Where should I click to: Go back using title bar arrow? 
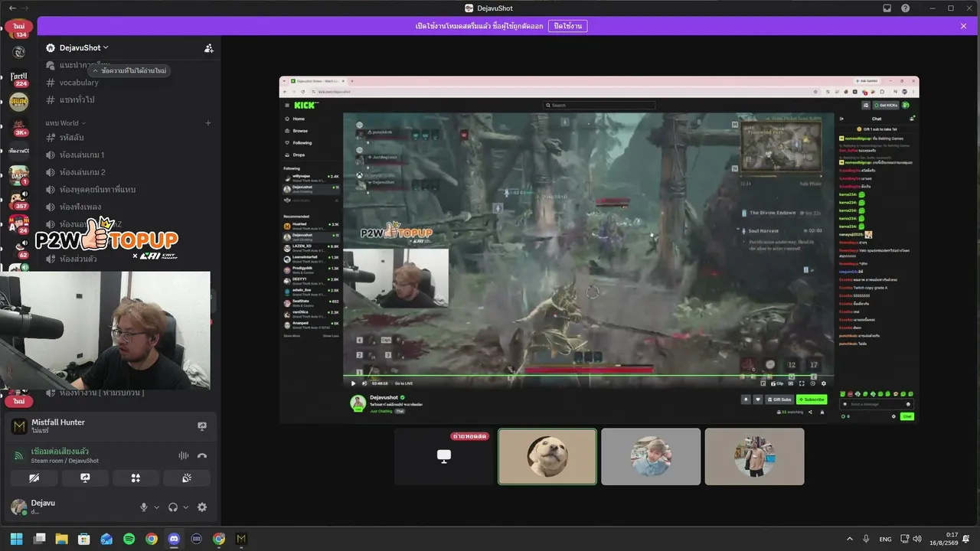pyautogui.click(x=12, y=8)
